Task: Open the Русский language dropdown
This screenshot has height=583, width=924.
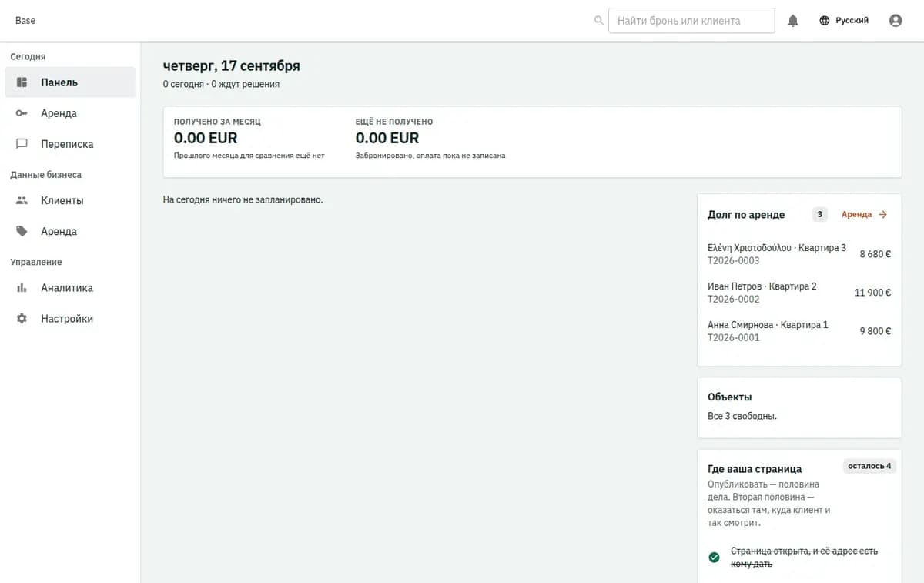Action: coord(844,21)
